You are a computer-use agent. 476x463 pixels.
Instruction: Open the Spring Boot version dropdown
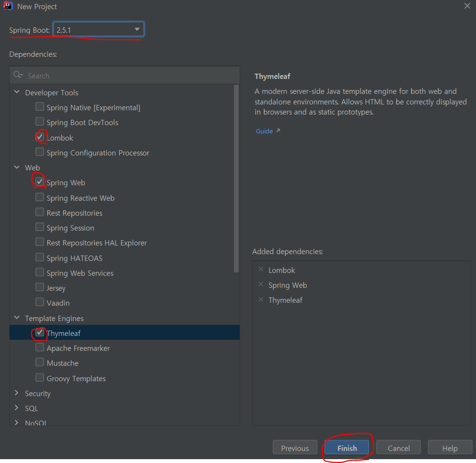tap(98, 30)
